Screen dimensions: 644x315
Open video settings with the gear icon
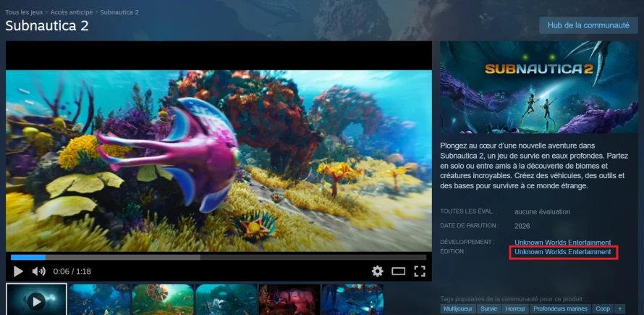(x=378, y=271)
